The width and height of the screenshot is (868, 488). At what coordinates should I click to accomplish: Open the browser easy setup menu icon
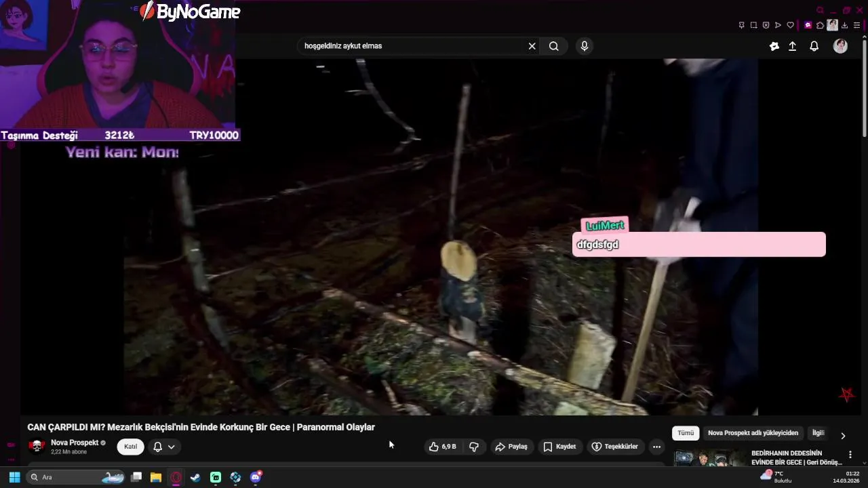[856, 25]
